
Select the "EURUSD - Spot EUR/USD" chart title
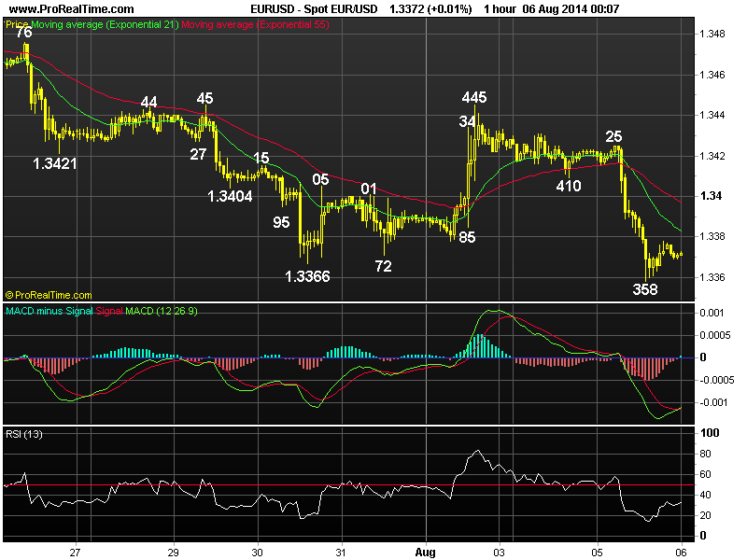314,9
